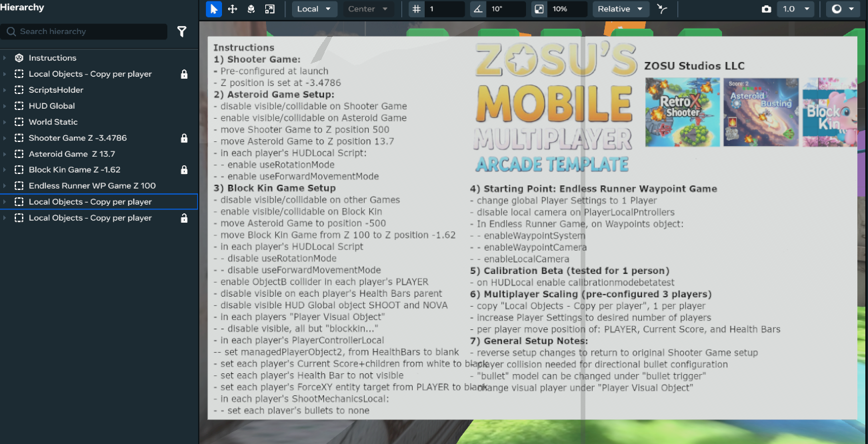This screenshot has height=444, width=868.
Task: Open the Local transform space dropdown
Action: [x=315, y=9]
